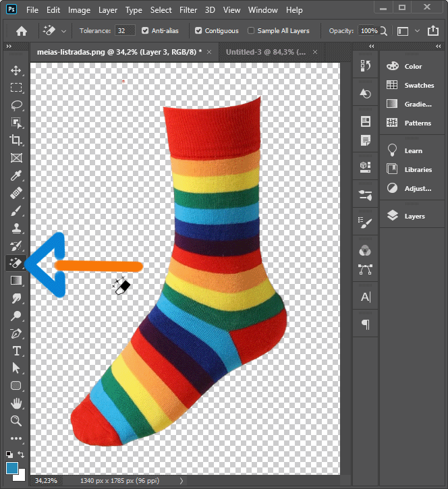
Task: Open the Filter menu
Action: 188,10
